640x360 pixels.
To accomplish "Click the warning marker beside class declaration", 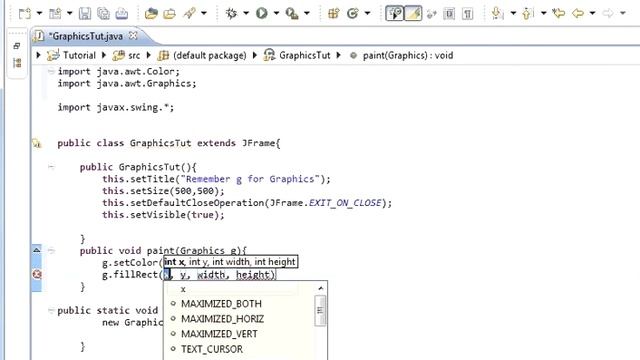I will (37, 143).
